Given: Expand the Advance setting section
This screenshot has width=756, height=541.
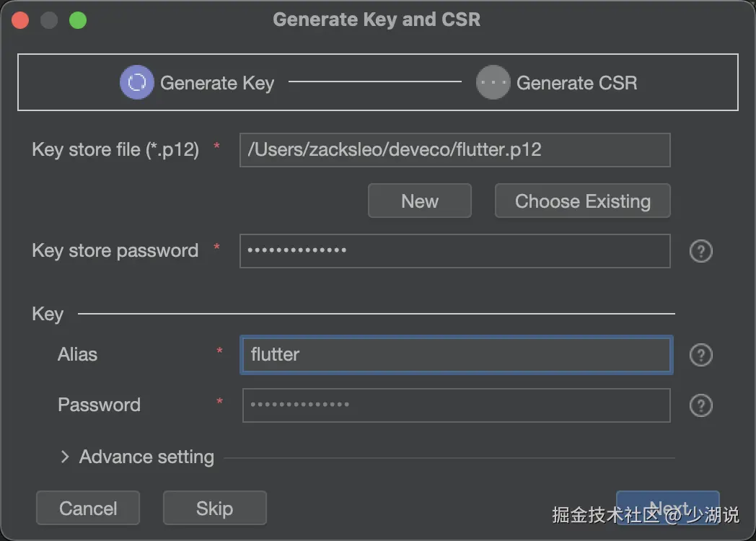Looking at the screenshot, I should (66, 457).
